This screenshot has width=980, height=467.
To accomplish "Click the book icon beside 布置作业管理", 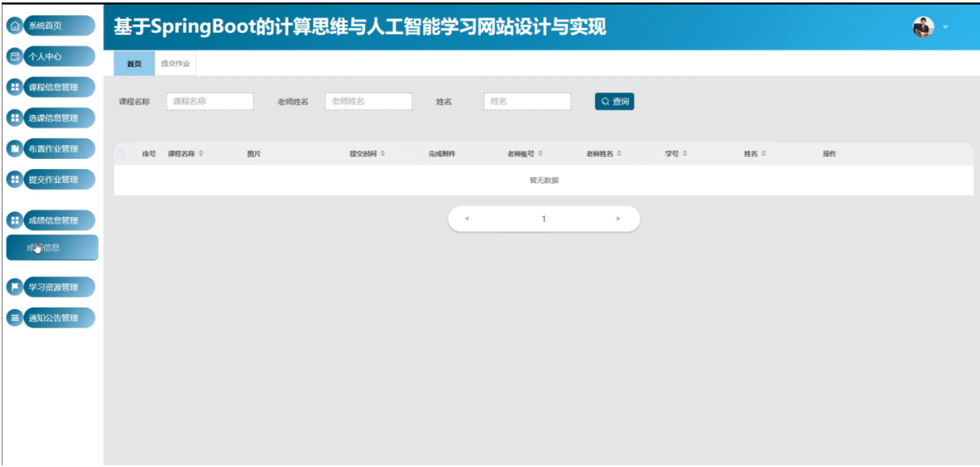I will pyautogui.click(x=15, y=148).
